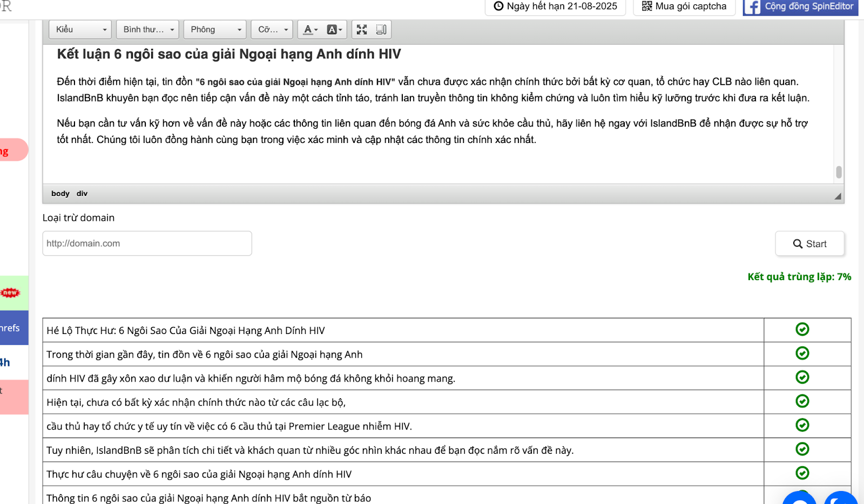The width and height of the screenshot is (864, 504).
Task: Click the Kết luận 6 ngôi sao heading
Action: (229, 54)
